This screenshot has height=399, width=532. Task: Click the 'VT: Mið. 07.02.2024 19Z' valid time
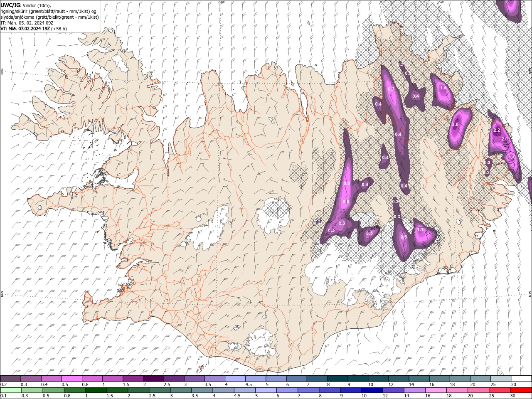(25, 29)
